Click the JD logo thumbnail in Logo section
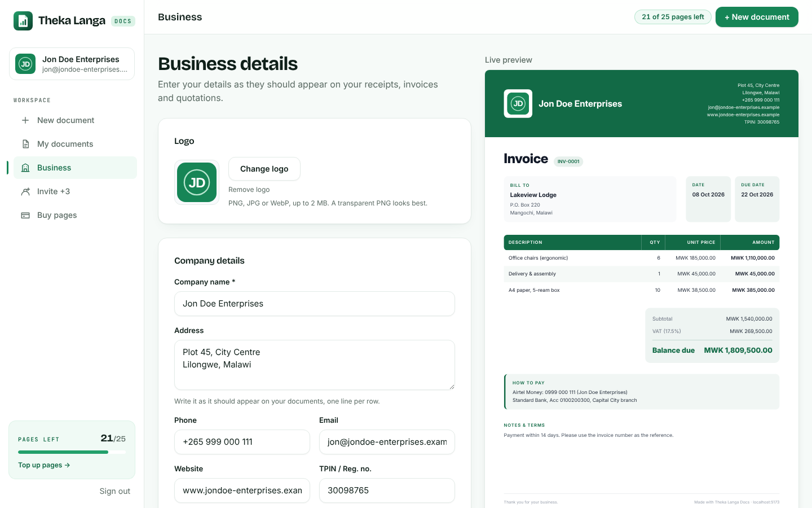Viewport: 812px width, 508px height. click(x=197, y=182)
